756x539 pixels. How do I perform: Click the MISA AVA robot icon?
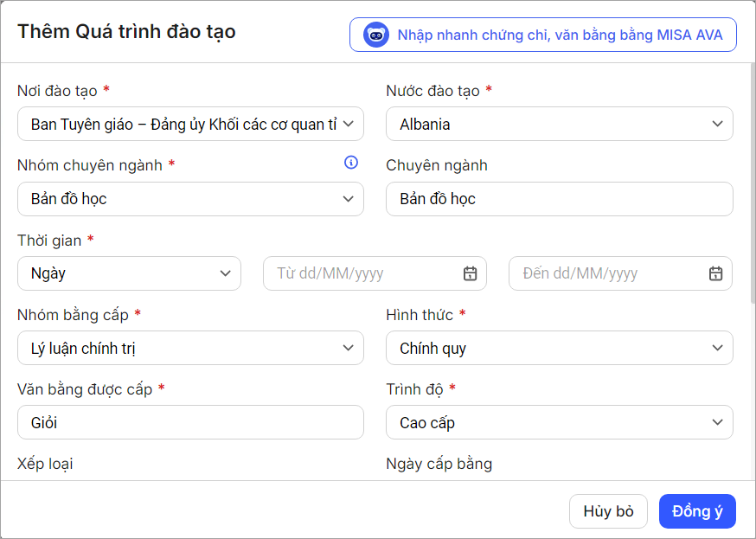(376, 35)
